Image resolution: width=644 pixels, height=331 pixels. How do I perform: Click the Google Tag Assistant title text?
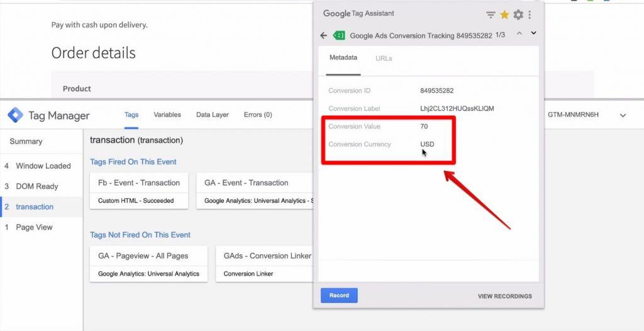coord(358,14)
